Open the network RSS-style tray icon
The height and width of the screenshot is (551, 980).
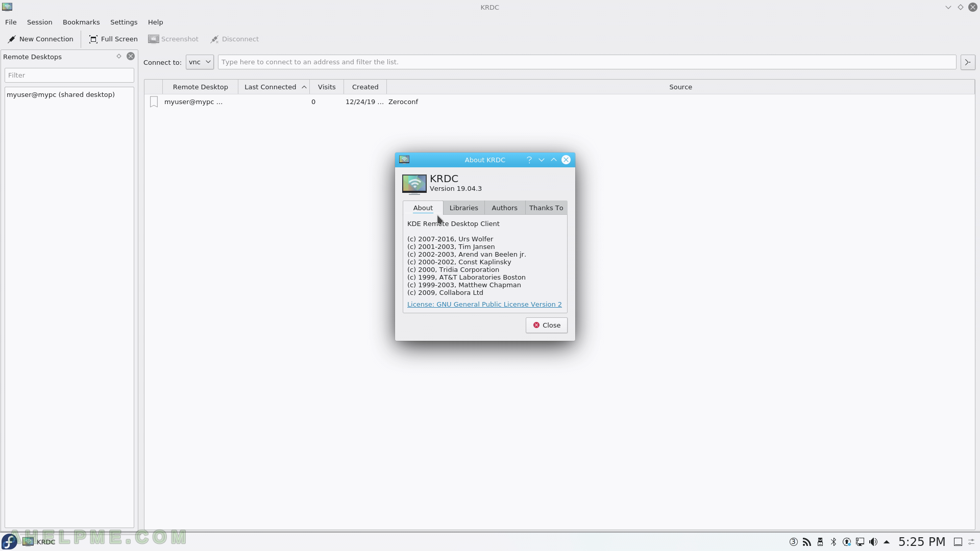[807, 542]
